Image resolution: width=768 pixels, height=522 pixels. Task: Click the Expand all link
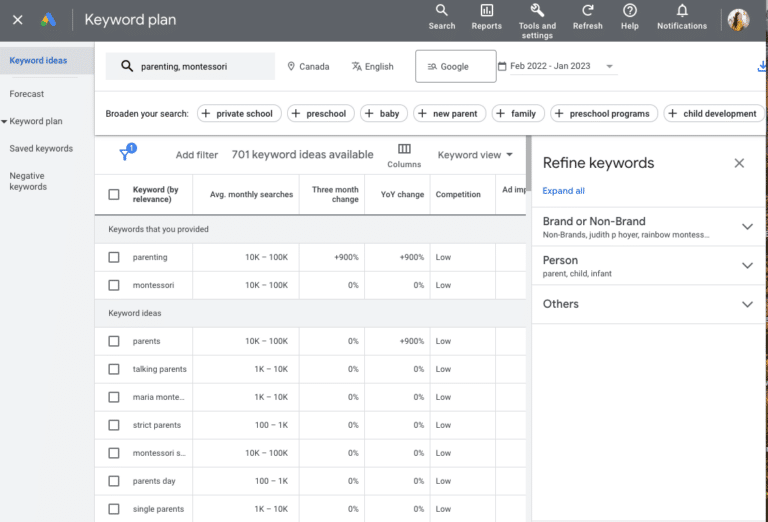(x=563, y=191)
